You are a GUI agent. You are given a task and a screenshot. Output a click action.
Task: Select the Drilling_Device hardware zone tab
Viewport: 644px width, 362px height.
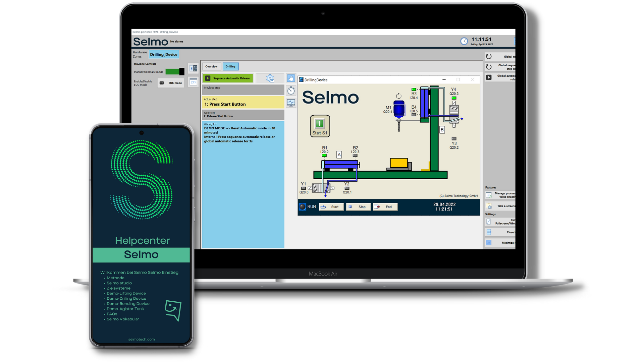(164, 54)
